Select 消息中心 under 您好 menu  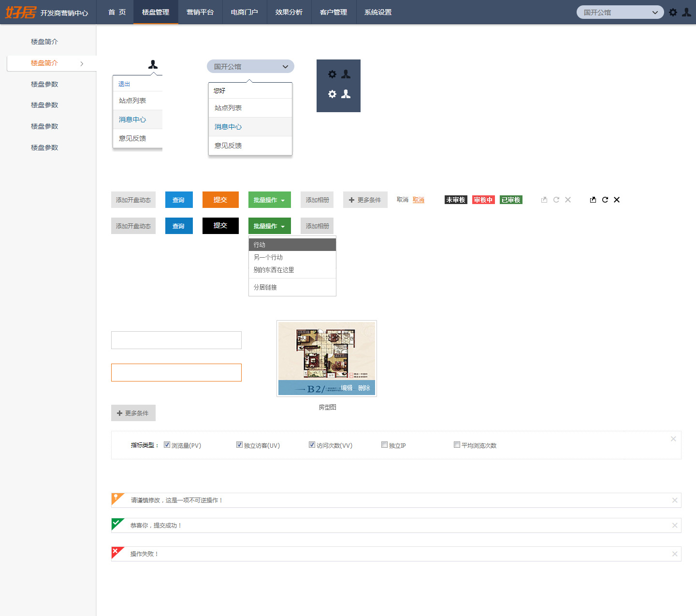pyautogui.click(x=250, y=127)
